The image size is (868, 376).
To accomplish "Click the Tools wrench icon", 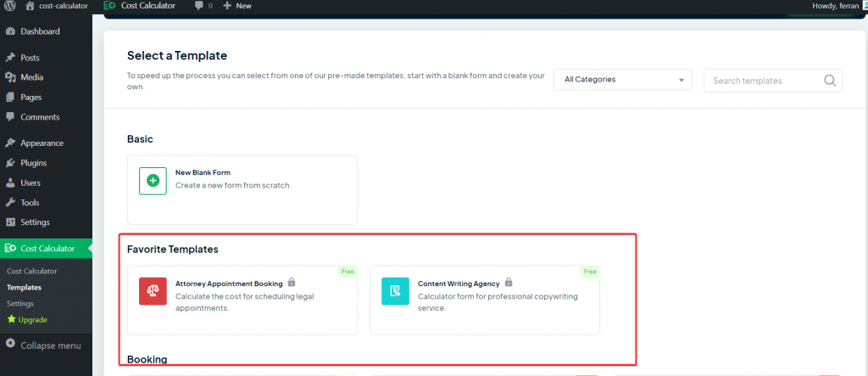I will (10, 202).
